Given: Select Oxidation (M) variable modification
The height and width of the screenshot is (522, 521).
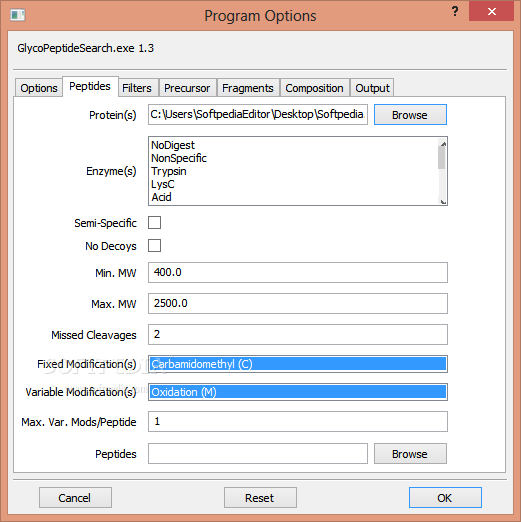Looking at the screenshot, I should click(x=298, y=392).
